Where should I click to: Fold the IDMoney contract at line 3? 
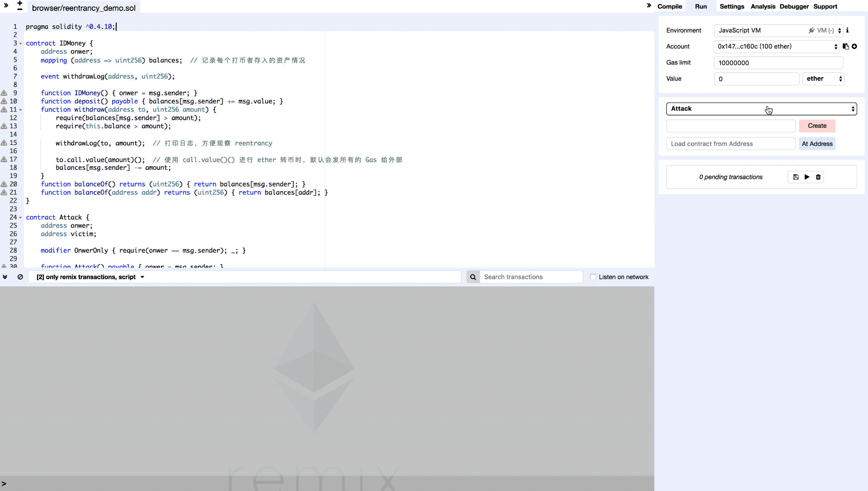[20, 43]
